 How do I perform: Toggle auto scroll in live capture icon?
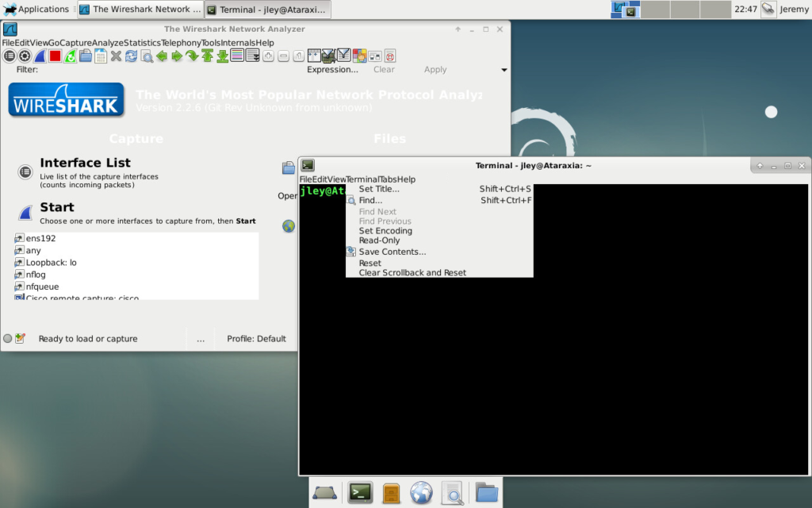tap(253, 56)
